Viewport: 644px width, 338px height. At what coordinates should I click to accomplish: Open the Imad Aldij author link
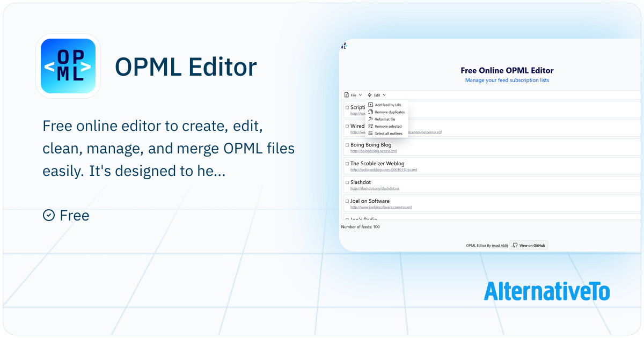[x=500, y=246]
